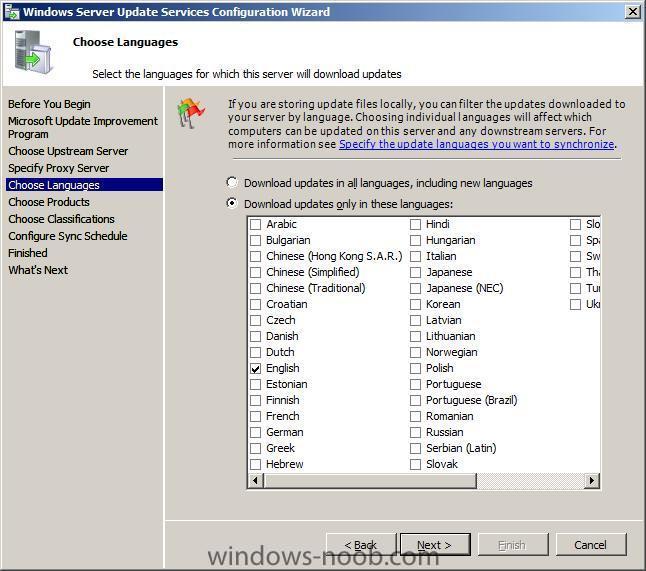This screenshot has height=571, width=646.
Task: Select Download updates in all languages
Action: click(x=232, y=183)
